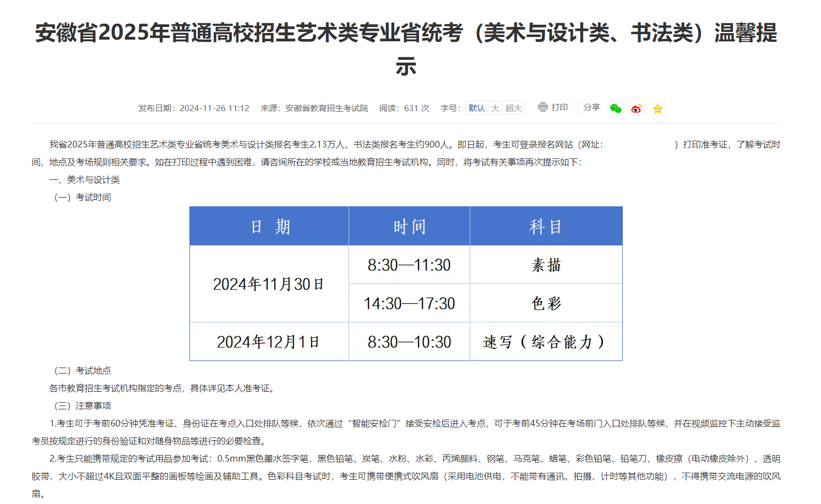Image resolution: width=821 pixels, height=504 pixels.
Task: Click the 打印 text link
Action: (x=559, y=107)
